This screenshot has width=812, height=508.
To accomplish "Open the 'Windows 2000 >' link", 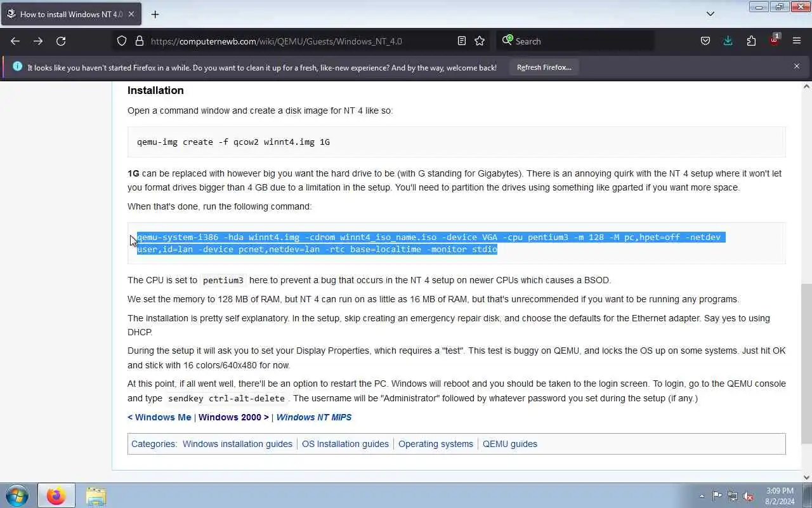I will 233,417.
